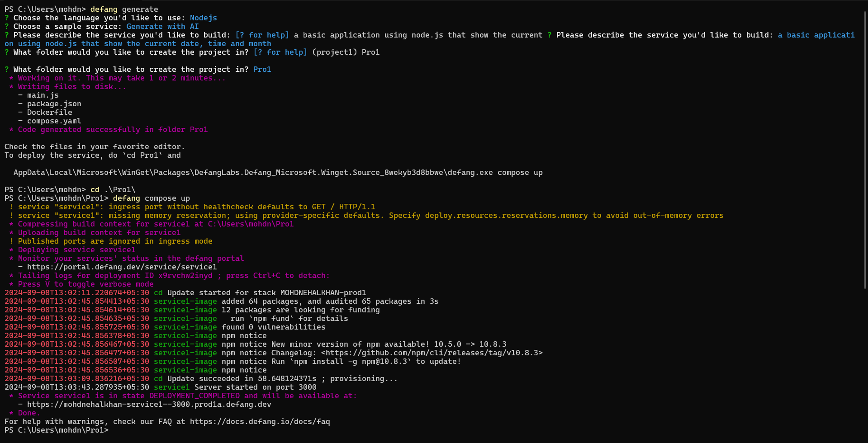Screen dimensions: 868x443
Task: Click the compose.yaml entry in the file list
Action: tap(54, 121)
